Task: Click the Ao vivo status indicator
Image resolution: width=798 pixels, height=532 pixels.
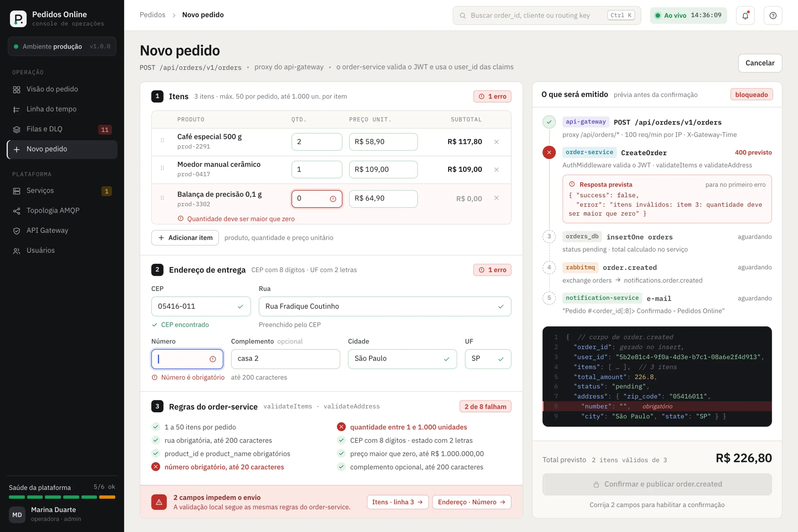Action: point(688,15)
